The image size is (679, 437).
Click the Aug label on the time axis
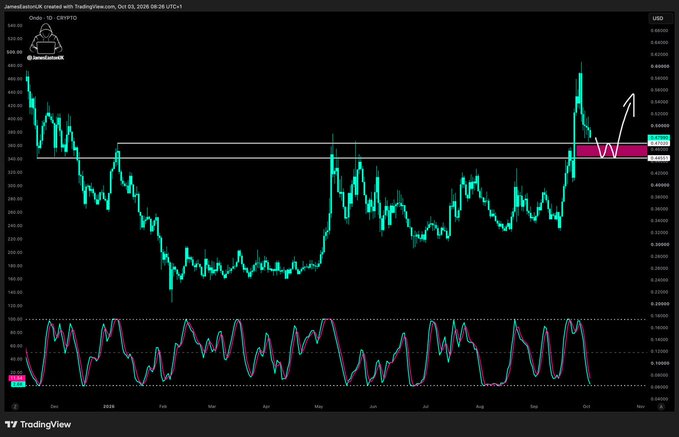tap(480, 407)
